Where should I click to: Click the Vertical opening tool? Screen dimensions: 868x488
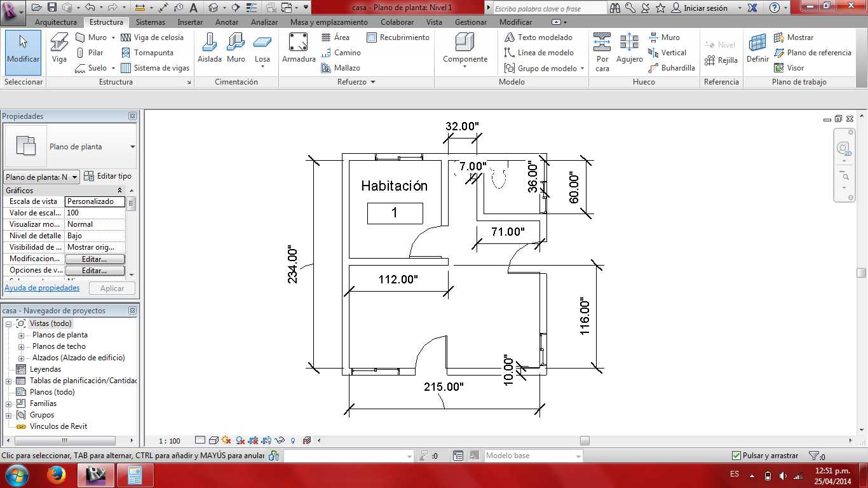667,53
